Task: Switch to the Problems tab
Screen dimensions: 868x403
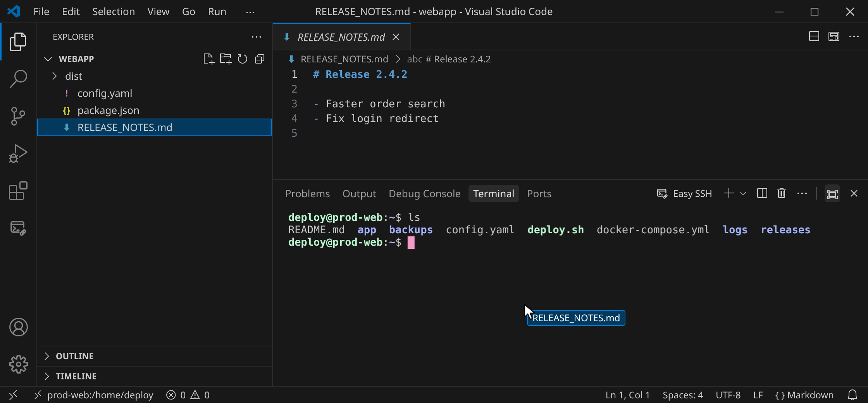Action: [307, 193]
